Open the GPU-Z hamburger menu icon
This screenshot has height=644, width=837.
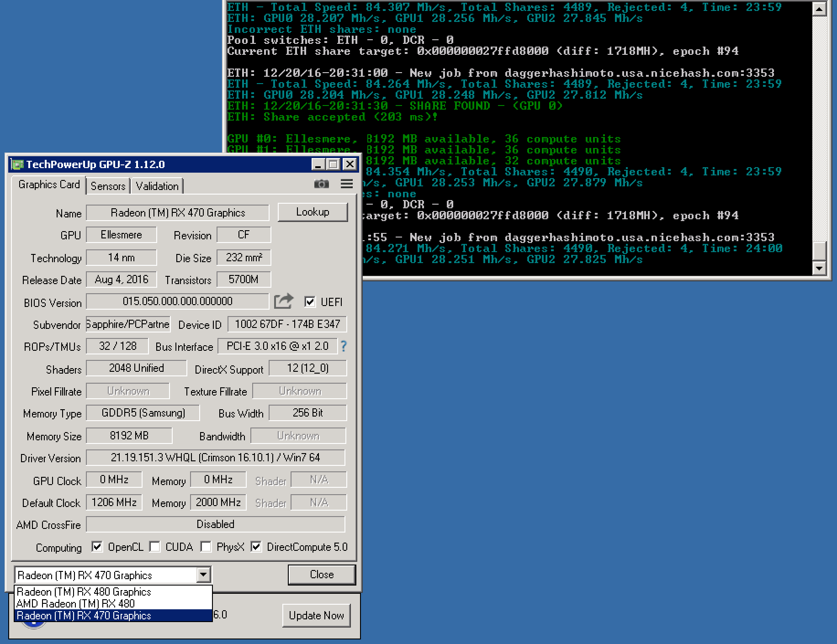click(347, 184)
